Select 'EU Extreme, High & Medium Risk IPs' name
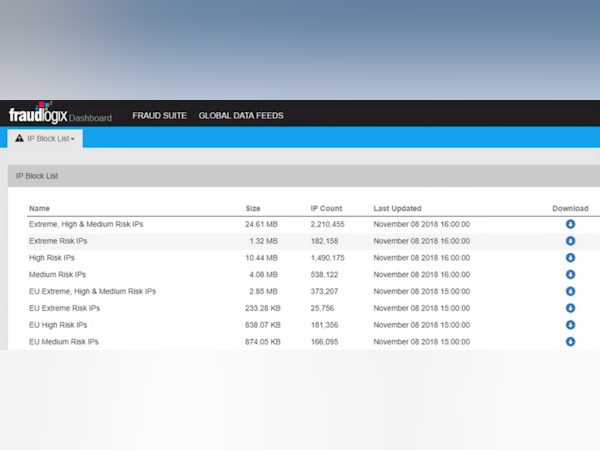 pos(93,292)
